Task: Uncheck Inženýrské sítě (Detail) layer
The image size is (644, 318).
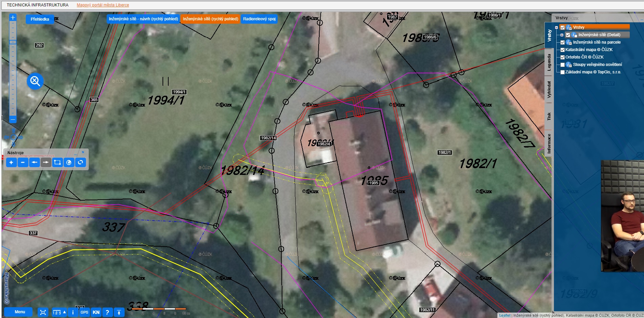Action: tap(568, 35)
